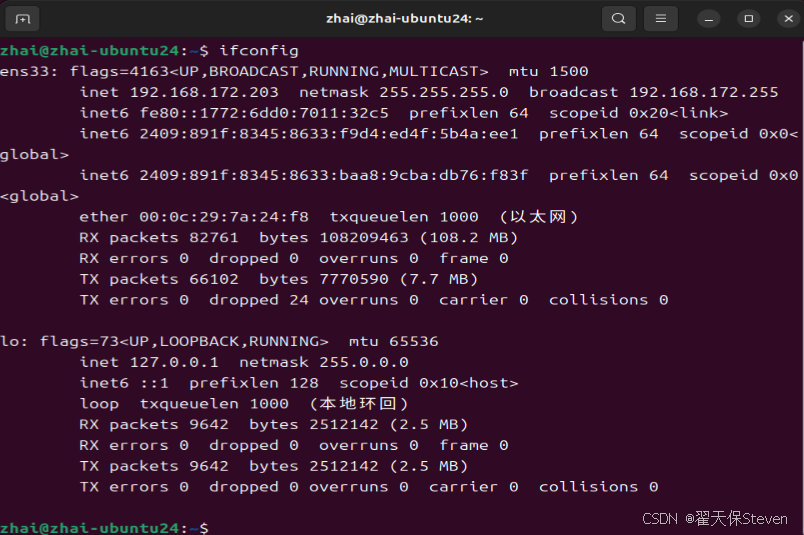Click IPv6 address ending 5b4a:ee1
The height and width of the screenshot is (535, 804).
[329, 134]
